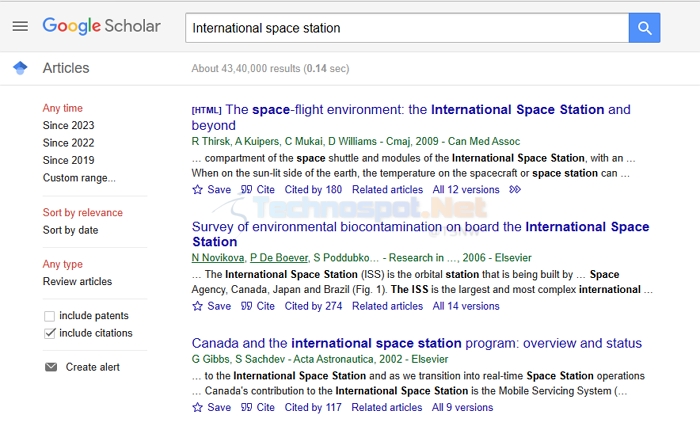Click the Create alert envelope icon
Image resolution: width=700 pixels, height=430 pixels.
pyautogui.click(x=51, y=367)
